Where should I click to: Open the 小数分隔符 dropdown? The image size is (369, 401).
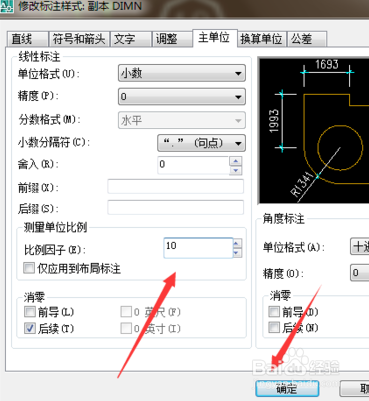tap(201, 143)
